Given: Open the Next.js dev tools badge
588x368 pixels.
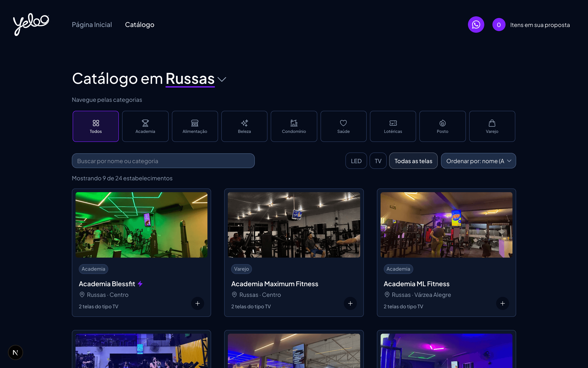Looking at the screenshot, I should [x=15, y=352].
